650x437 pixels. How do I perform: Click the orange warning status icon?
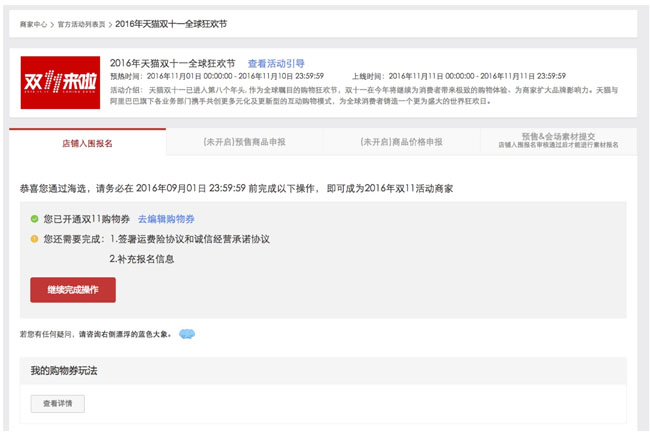click(x=34, y=239)
